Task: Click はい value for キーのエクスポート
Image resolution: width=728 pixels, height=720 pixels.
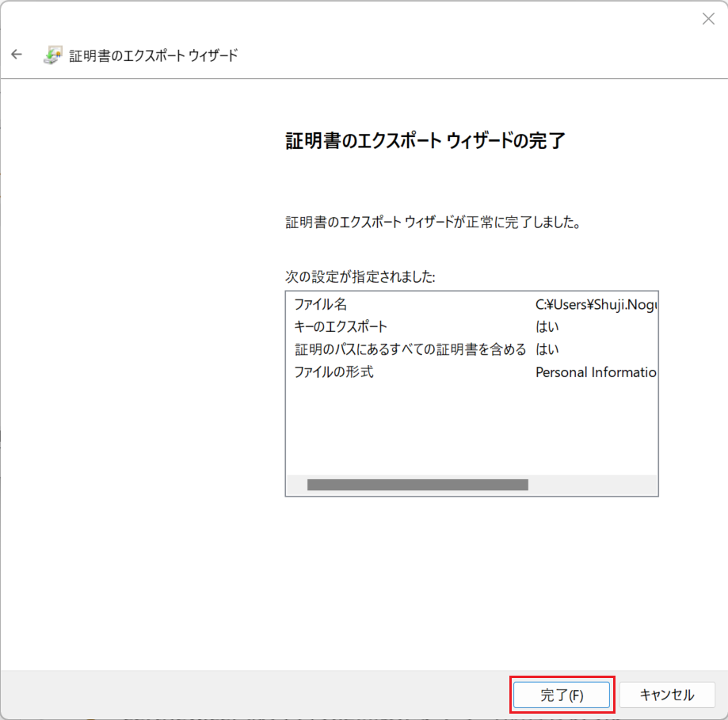Action: pos(547,327)
